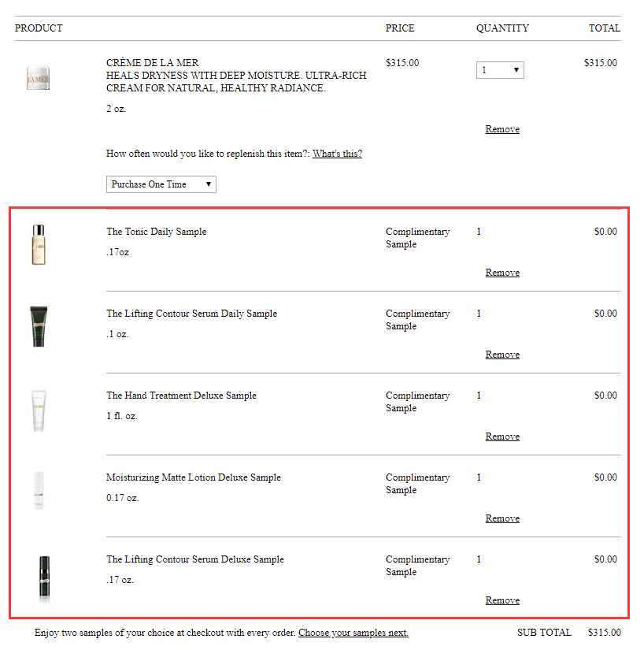Remove Moisturizing Matte Lotion Deluxe Sample

(502, 518)
